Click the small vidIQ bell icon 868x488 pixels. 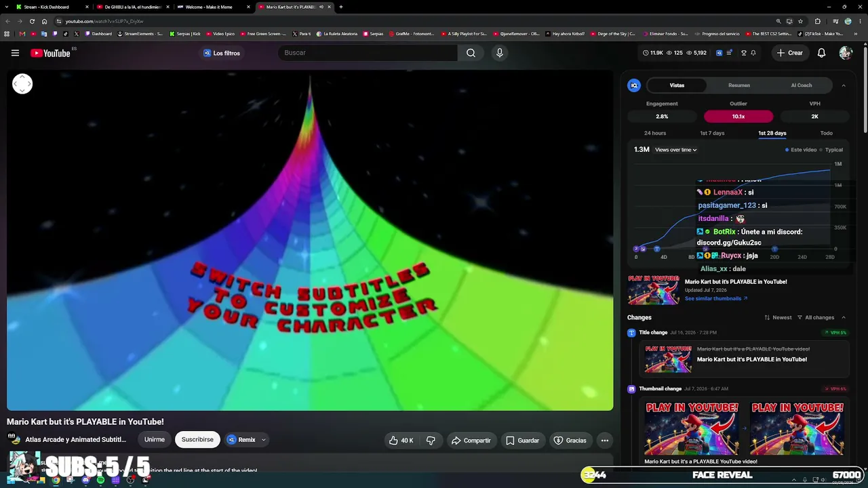[x=753, y=53]
